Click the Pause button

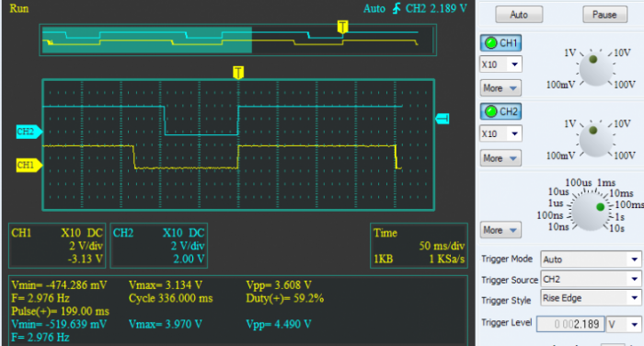click(604, 15)
